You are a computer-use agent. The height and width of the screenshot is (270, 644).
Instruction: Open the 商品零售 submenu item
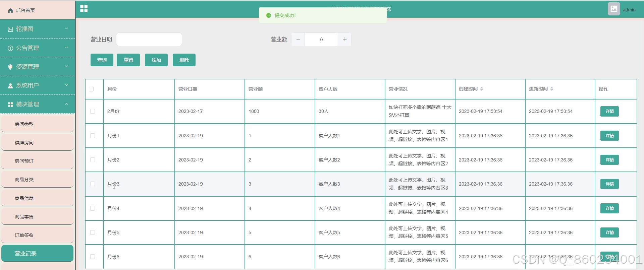click(x=38, y=216)
